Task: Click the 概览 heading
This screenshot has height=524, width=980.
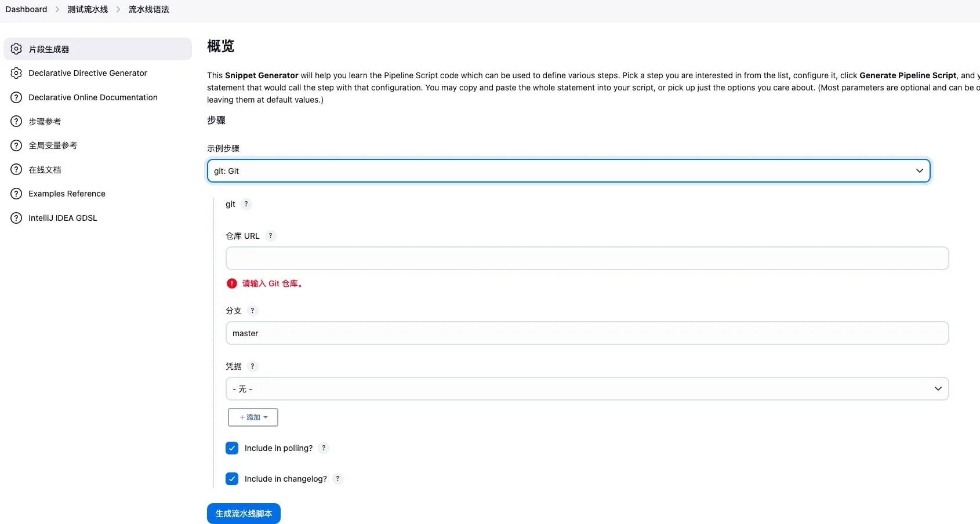Action: [221, 46]
